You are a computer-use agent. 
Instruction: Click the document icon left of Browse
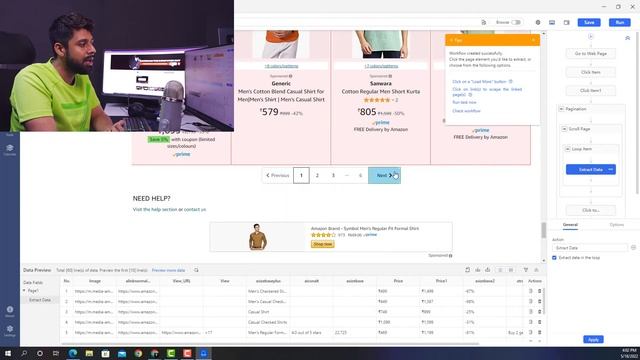(484, 22)
